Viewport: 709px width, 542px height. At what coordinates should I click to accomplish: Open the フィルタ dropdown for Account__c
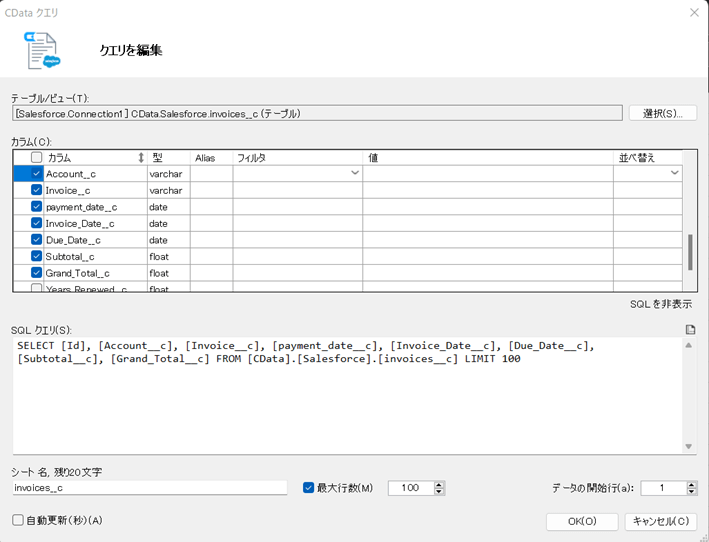tap(355, 173)
